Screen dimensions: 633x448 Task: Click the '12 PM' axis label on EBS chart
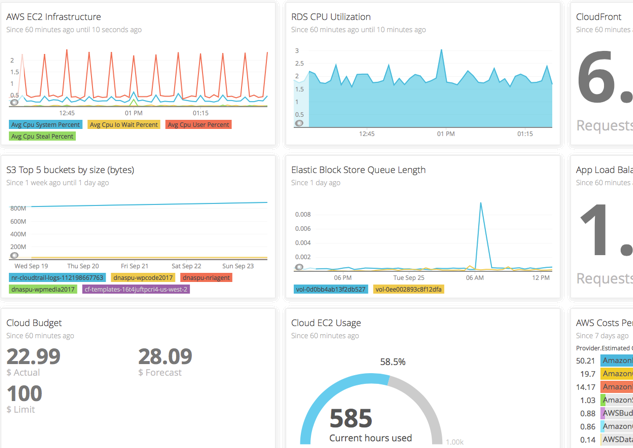(x=541, y=278)
